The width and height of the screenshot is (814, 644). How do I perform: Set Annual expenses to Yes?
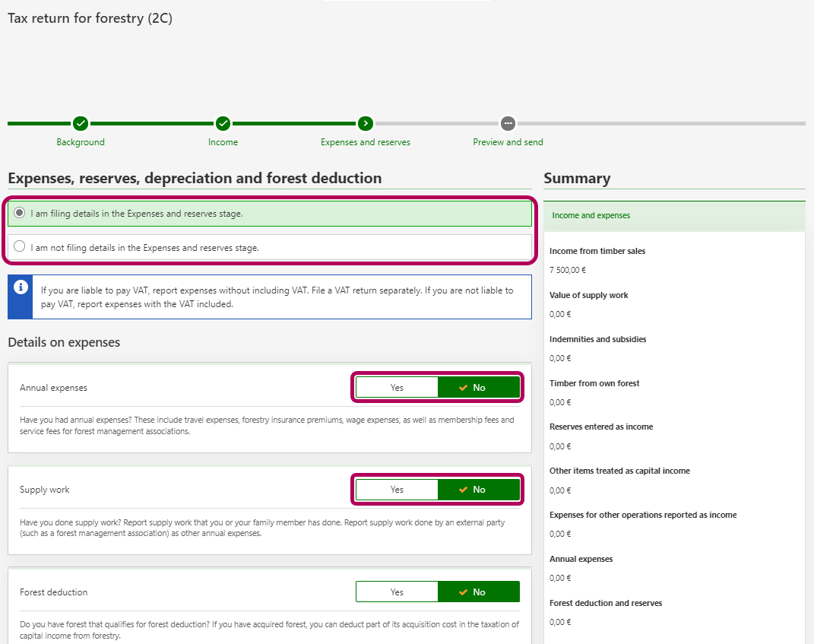(x=397, y=388)
